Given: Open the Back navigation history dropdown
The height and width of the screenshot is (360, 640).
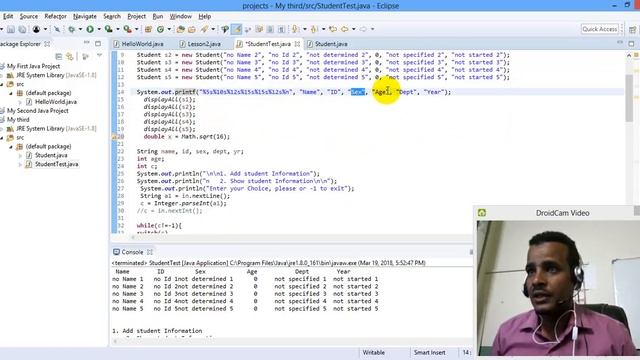Looking at the screenshot, I should (353, 29).
